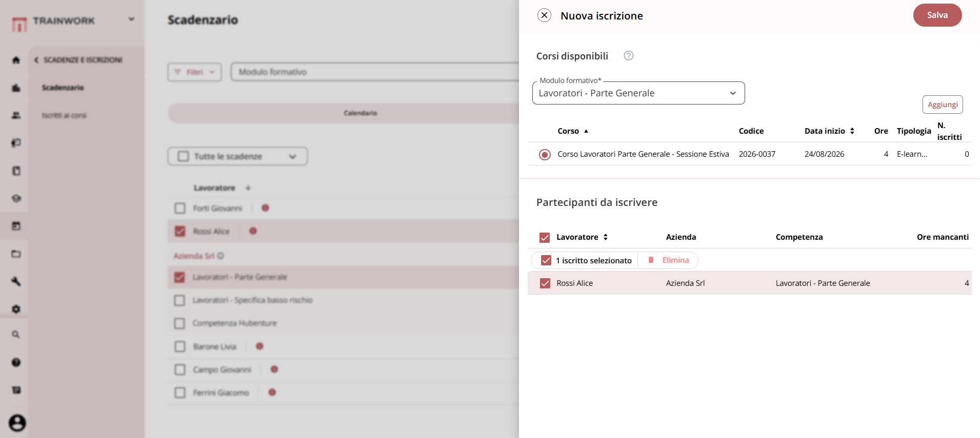Open the home icon in sidebar

click(16, 60)
